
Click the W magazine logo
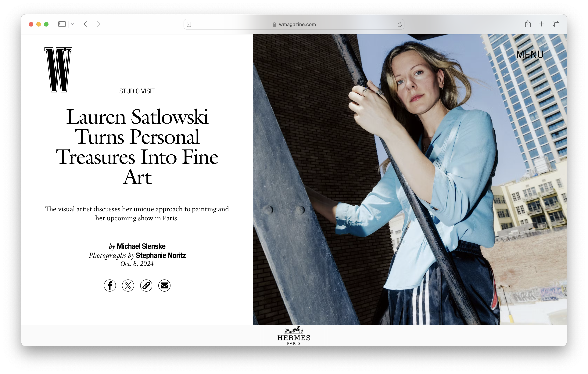coord(58,70)
